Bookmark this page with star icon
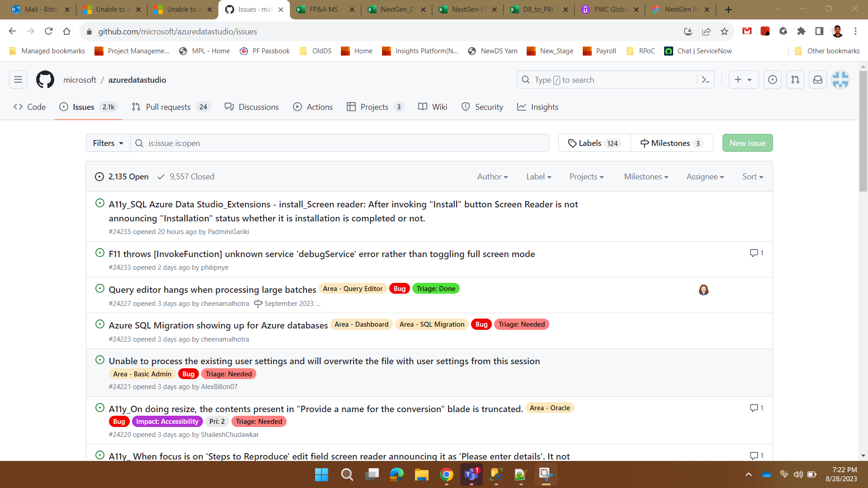This screenshot has width=868, height=488. (724, 31)
